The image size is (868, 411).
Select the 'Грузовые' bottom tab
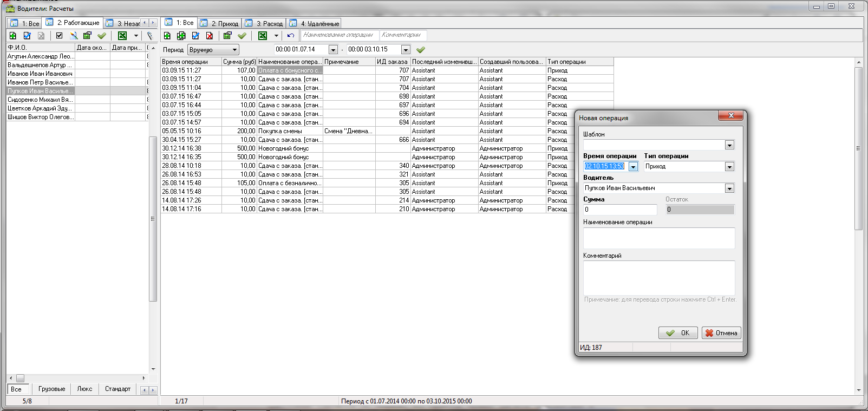click(52, 389)
